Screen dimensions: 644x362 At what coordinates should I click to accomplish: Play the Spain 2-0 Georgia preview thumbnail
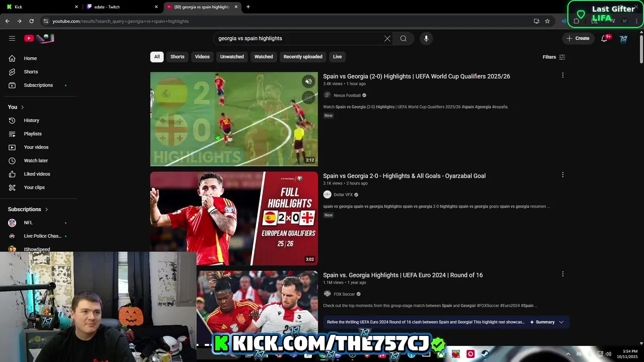[x=234, y=119]
